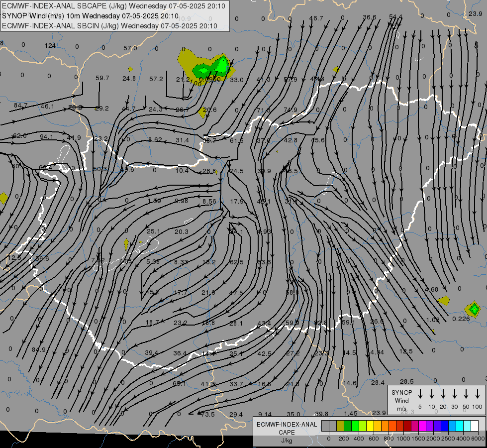Image resolution: width=487 pixels, height=448 pixels.
Task: Click the '57.0' value on the map
Action: pos(130,48)
